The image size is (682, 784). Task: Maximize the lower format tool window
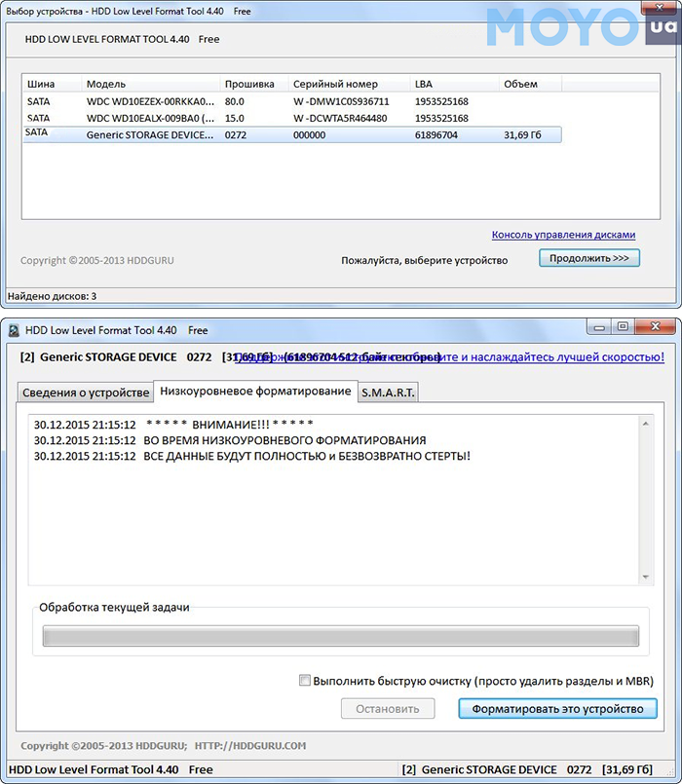623,327
